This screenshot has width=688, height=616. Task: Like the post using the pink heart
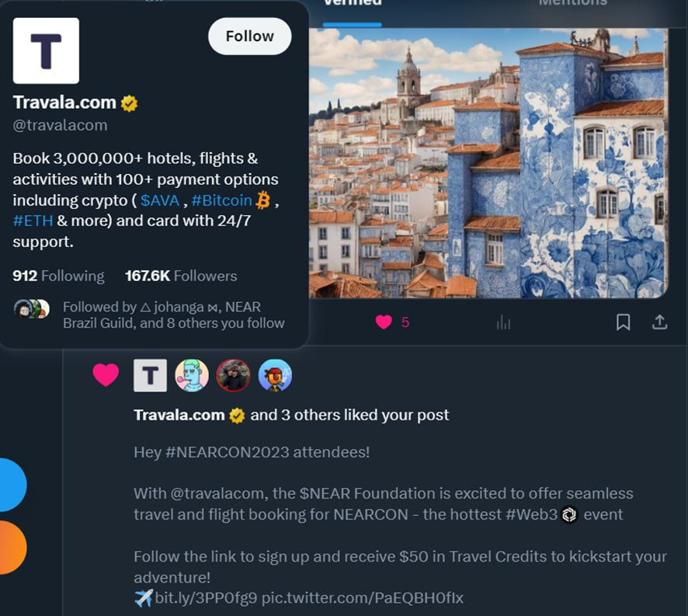coord(384,322)
